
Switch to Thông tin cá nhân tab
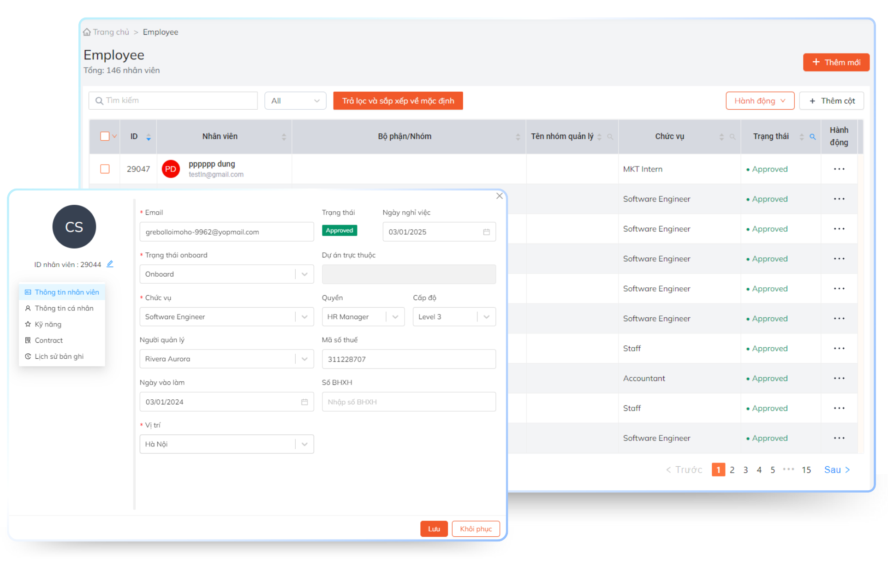coord(64,308)
